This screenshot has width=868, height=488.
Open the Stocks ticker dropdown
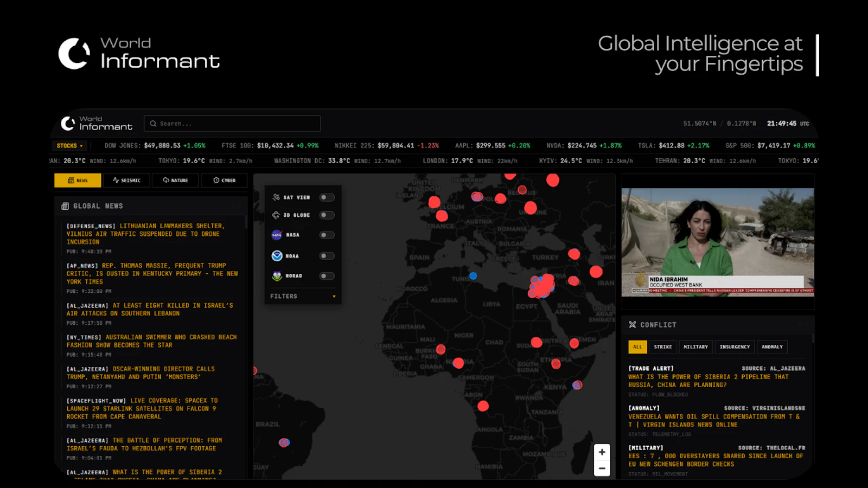70,146
